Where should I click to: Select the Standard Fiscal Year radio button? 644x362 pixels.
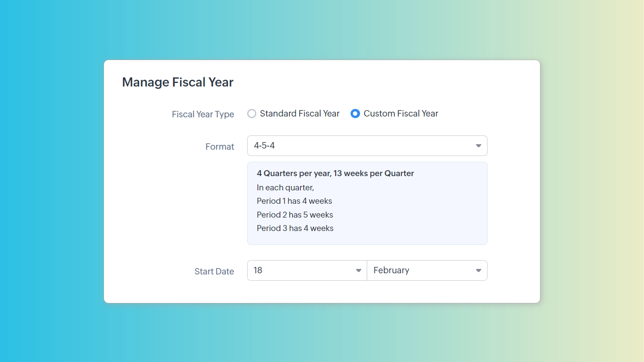(x=252, y=114)
